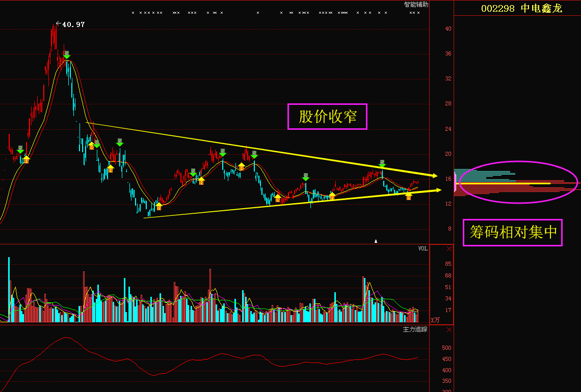Click the rightmost green sell marker

(382, 163)
